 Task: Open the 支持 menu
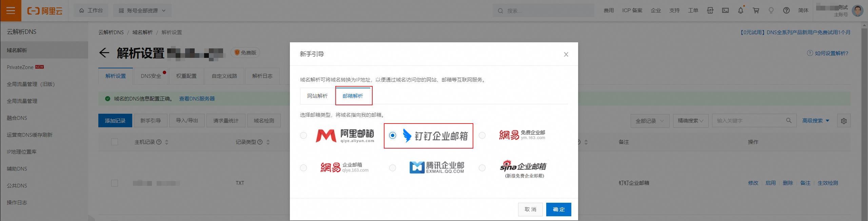(x=674, y=10)
